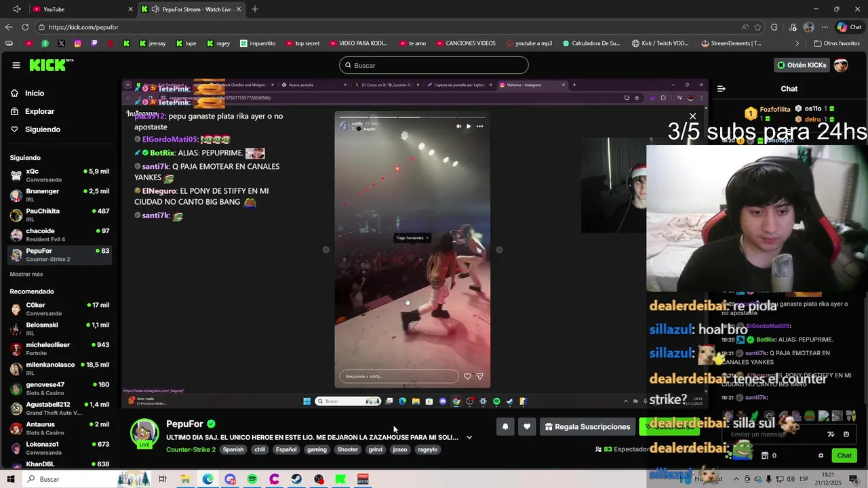868x488 pixels.
Task: Select the Shooter tag
Action: (x=347, y=449)
